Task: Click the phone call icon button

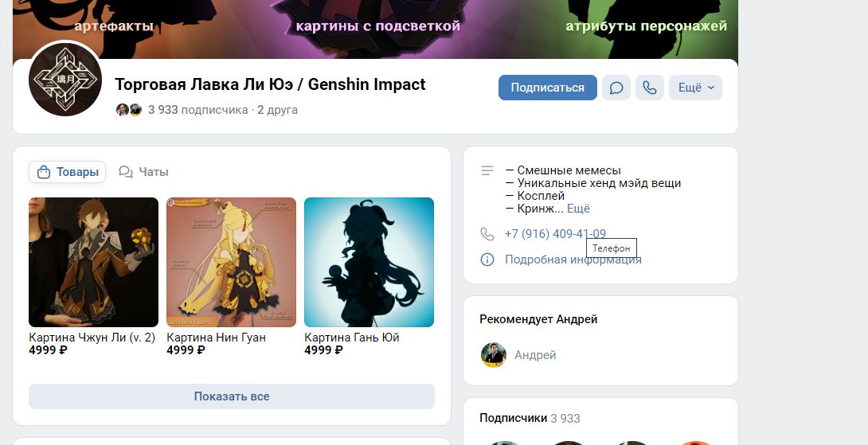Action: [x=649, y=88]
